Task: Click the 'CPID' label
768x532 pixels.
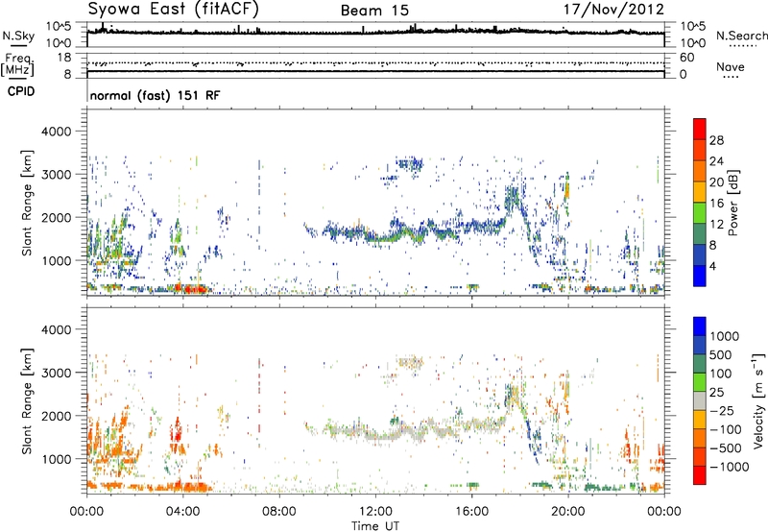Action: pos(21,91)
